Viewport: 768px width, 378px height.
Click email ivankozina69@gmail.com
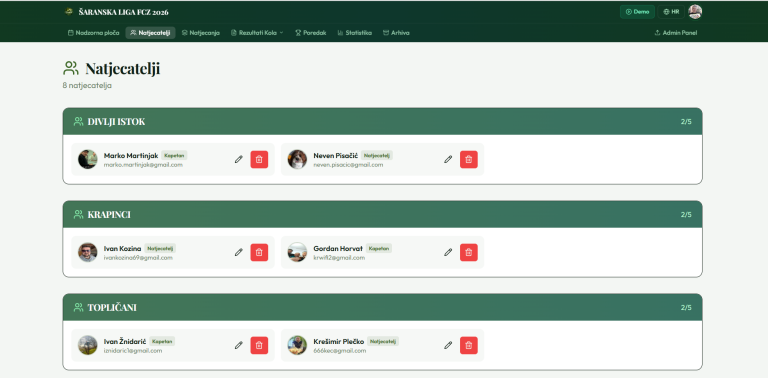pyautogui.click(x=138, y=258)
